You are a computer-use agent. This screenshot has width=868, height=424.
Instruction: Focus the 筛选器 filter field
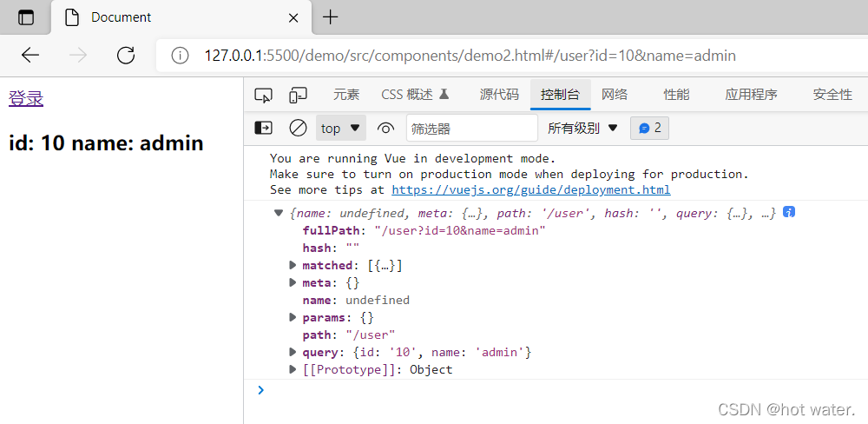coord(471,129)
